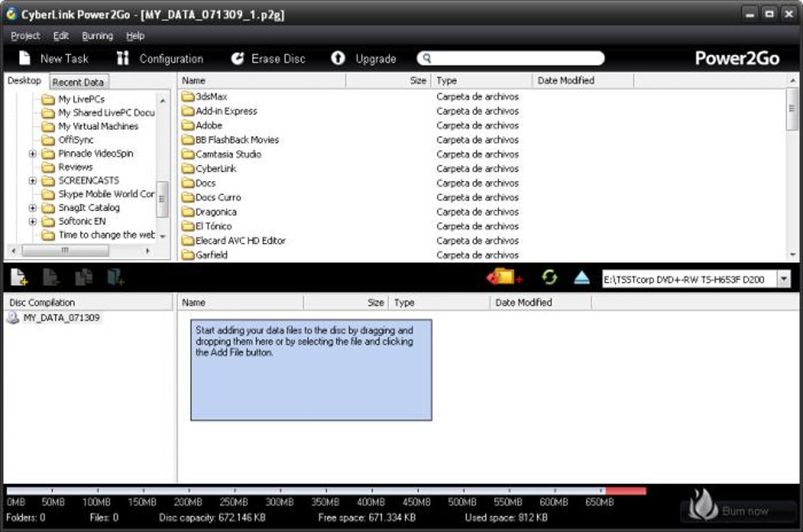The height and width of the screenshot is (532, 803).
Task: Click the OffiSync folder icon
Action: point(48,140)
